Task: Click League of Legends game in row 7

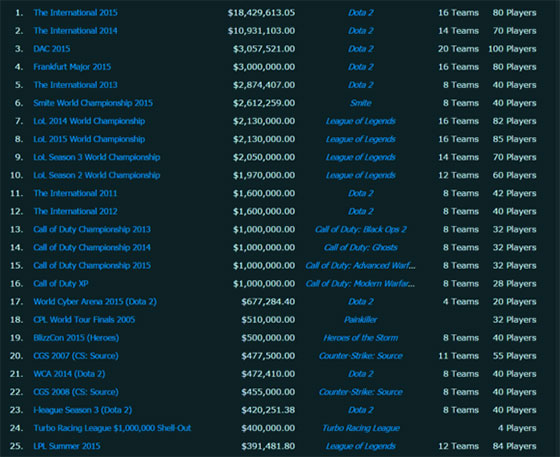Action: [x=361, y=121]
